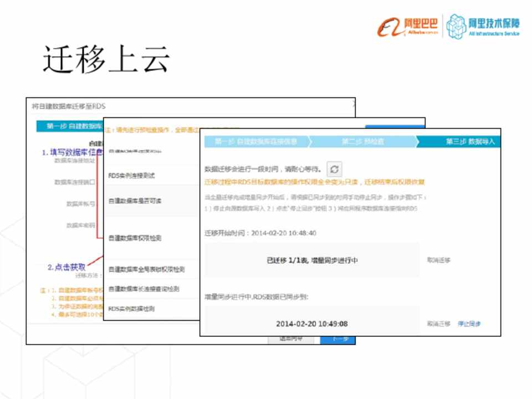This screenshot has width=532, height=399.
Task: Click 取消迁移 next to the migrated table status
Action: (x=438, y=260)
